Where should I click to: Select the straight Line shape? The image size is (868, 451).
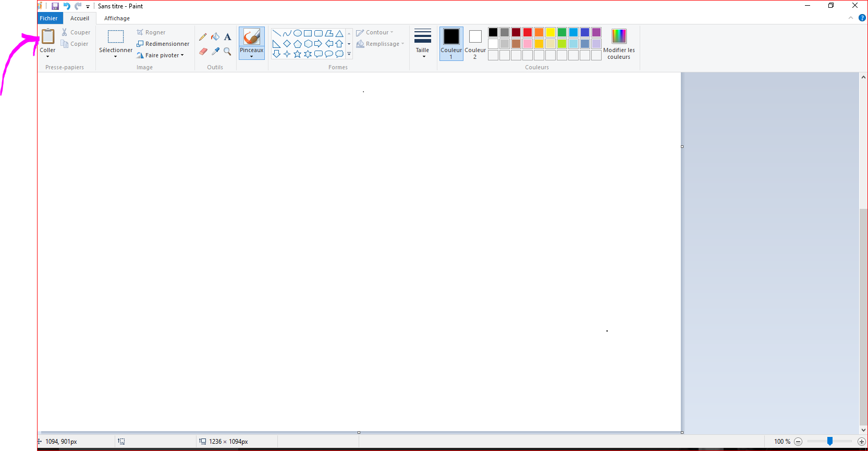point(277,33)
